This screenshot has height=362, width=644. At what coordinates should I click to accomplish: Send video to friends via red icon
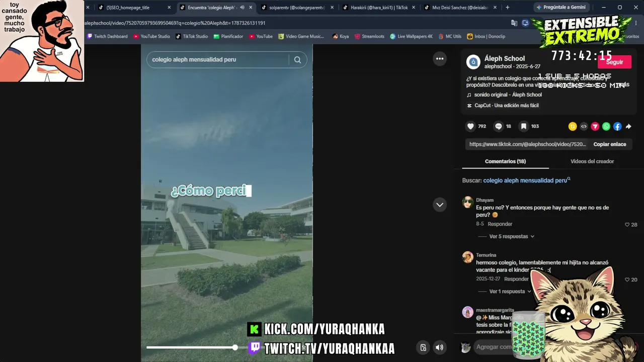click(x=595, y=127)
